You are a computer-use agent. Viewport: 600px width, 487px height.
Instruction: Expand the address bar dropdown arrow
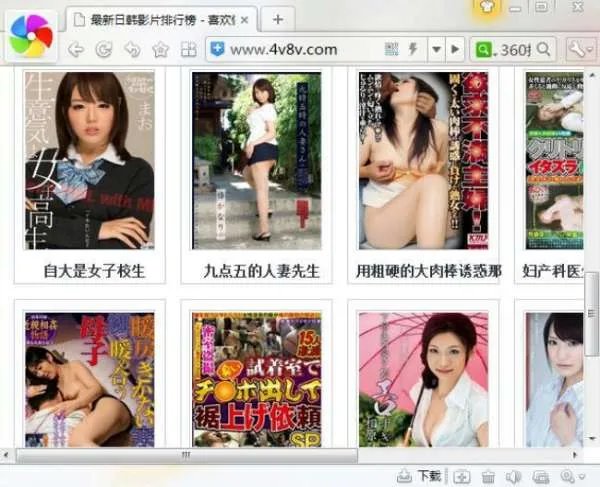pyautogui.click(x=436, y=49)
